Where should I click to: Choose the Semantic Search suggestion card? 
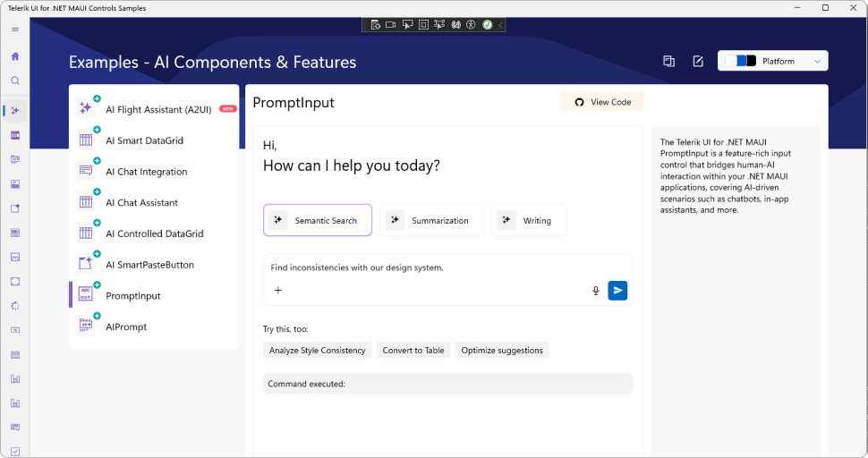click(317, 220)
